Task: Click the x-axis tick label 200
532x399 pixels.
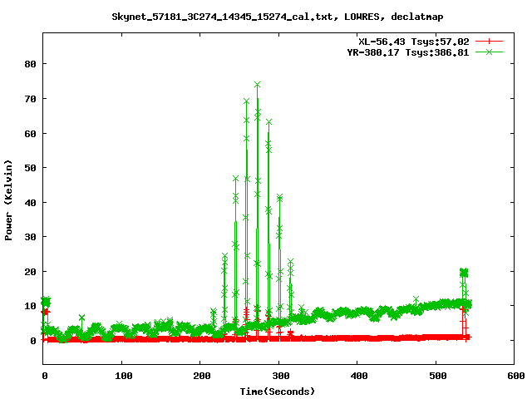Action: [202, 376]
